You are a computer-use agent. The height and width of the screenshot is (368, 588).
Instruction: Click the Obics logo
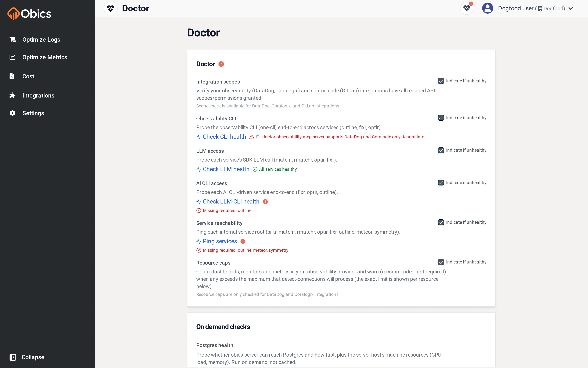click(x=29, y=13)
